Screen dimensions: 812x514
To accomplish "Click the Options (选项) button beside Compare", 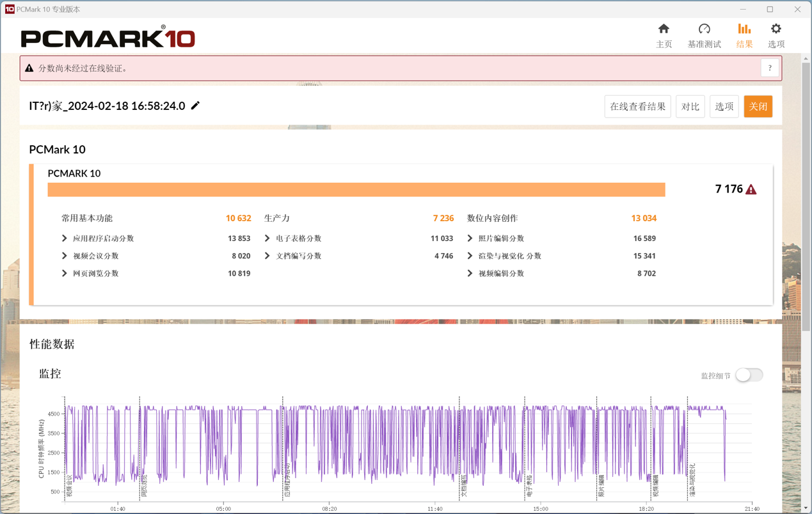I will 724,107.
